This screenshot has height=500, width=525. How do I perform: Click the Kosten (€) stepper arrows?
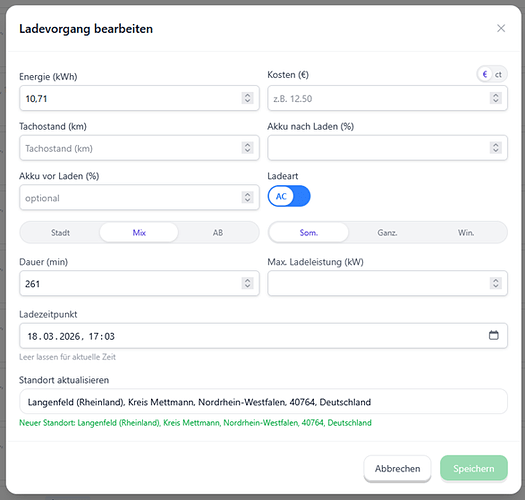[x=496, y=98]
